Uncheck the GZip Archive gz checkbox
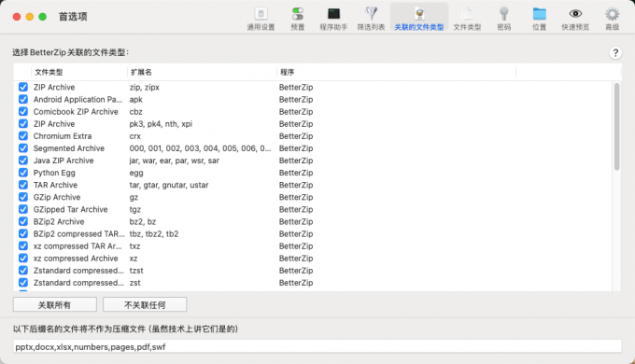The width and height of the screenshot is (635, 364). click(23, 197)
